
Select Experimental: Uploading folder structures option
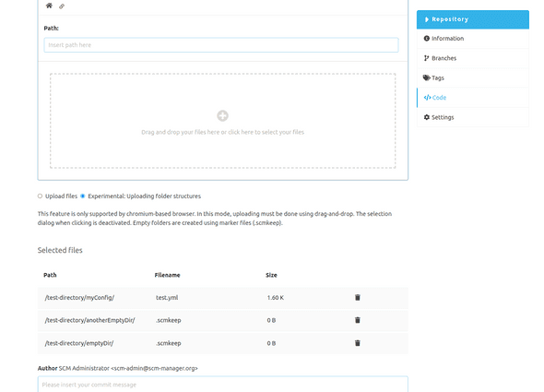click(x=83, y=196)
